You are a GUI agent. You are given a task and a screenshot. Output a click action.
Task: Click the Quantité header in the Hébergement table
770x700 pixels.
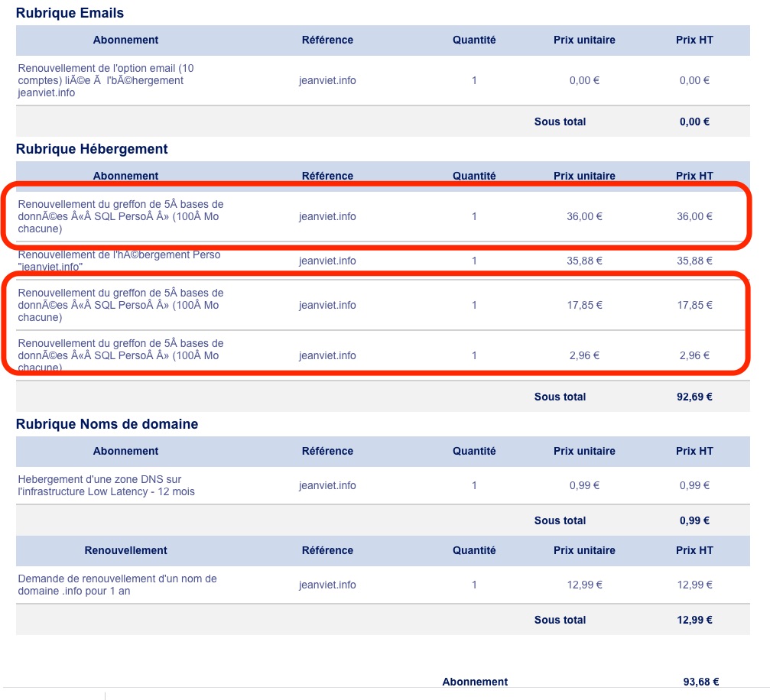pyautogui.click(x=474, y=176)
